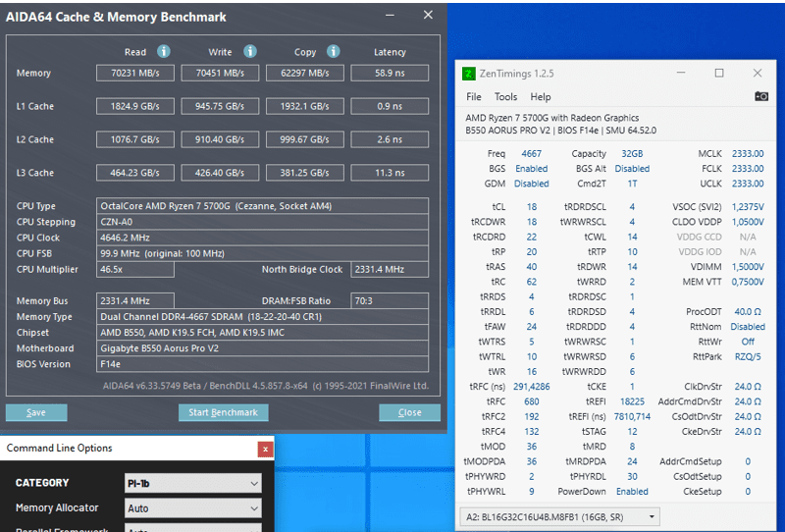Click the L3 Cache latency 11.3 ns

[x=390, y=173]
